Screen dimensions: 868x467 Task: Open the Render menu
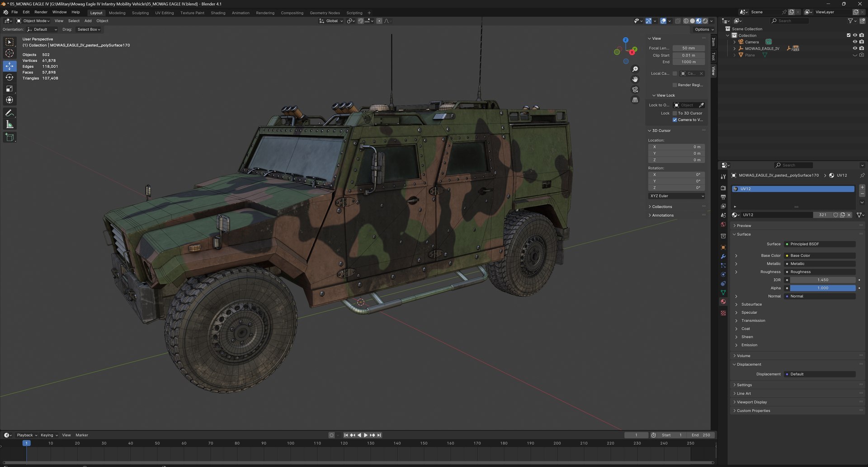[41, 12]
